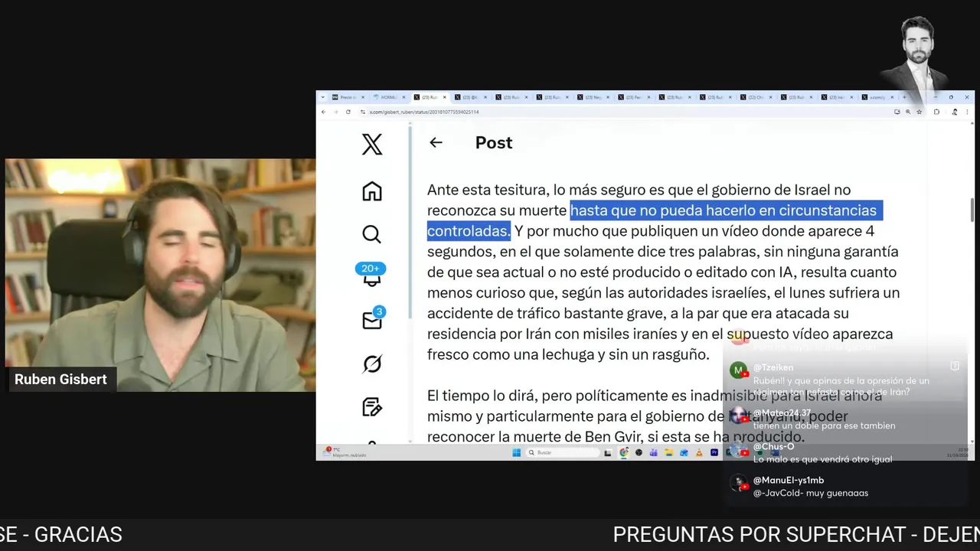Open Notifications bell showing 20+ badge
The height and width of the screenshot is (551, 980).
pos(371,275)
